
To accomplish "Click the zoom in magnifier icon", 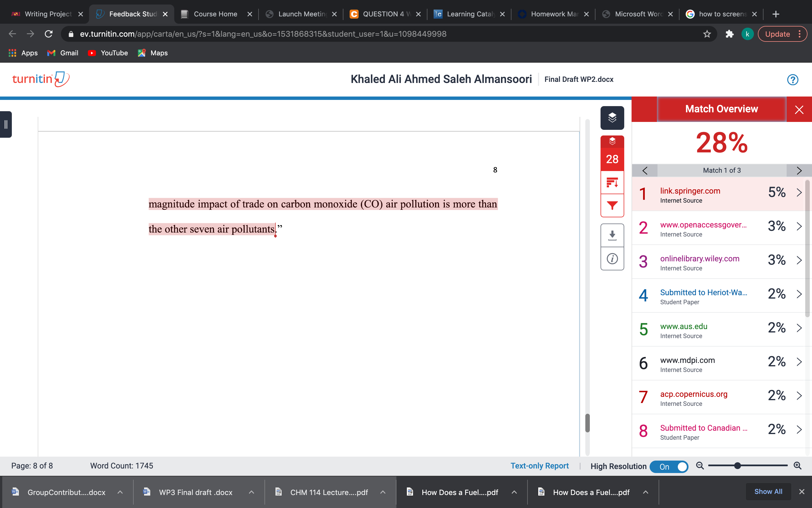I will point(798,466).
